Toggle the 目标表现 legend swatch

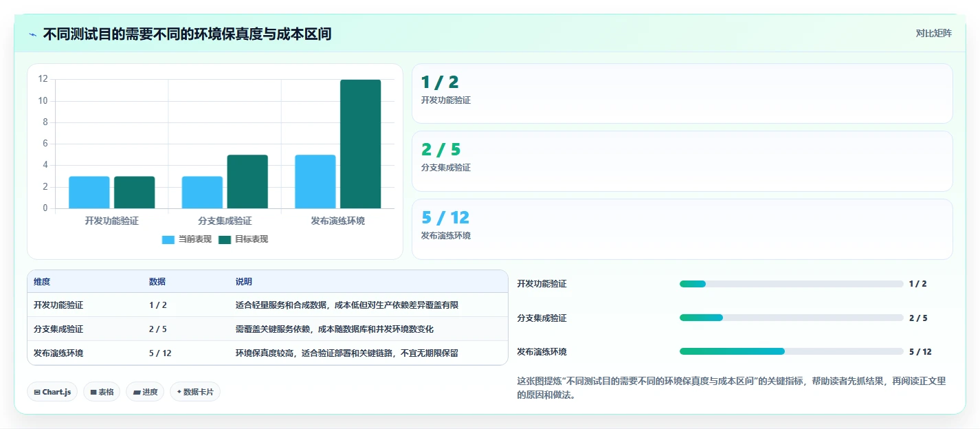[225, 239]
